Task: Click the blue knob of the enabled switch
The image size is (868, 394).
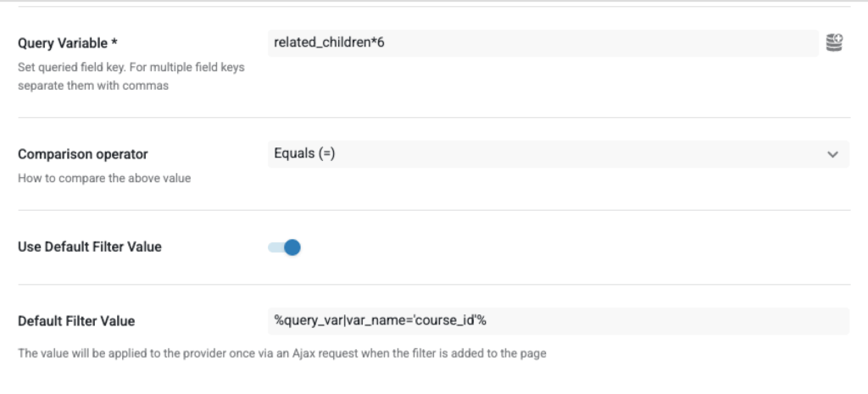Action: click(292, 247)
